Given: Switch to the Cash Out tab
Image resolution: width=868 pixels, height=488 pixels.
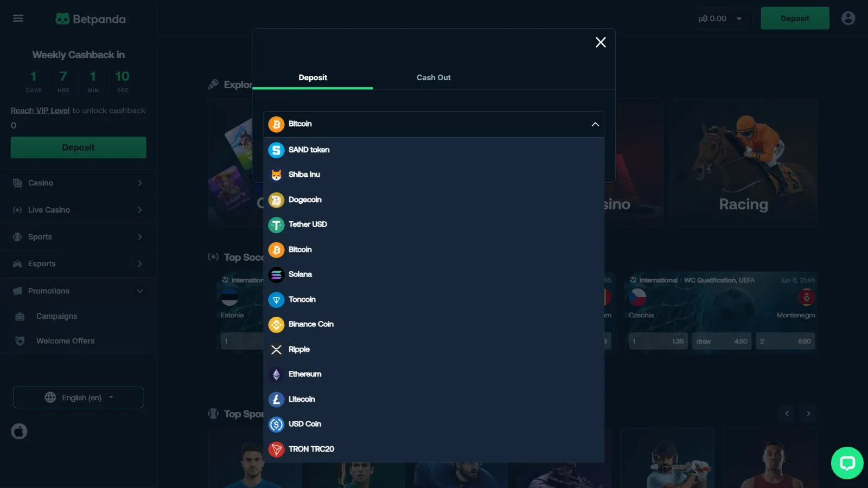Looking at the screenshot, I should pos(433,78).
